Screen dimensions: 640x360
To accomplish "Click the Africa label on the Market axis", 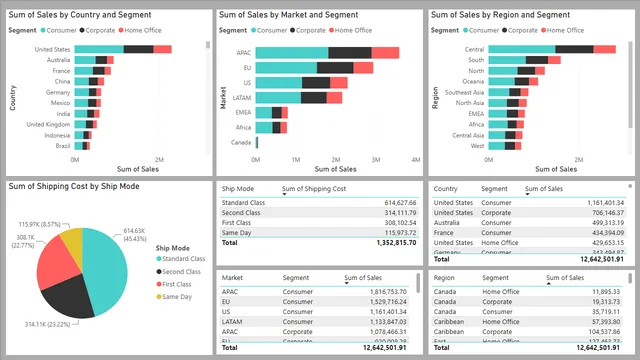I will click(243, 127).
